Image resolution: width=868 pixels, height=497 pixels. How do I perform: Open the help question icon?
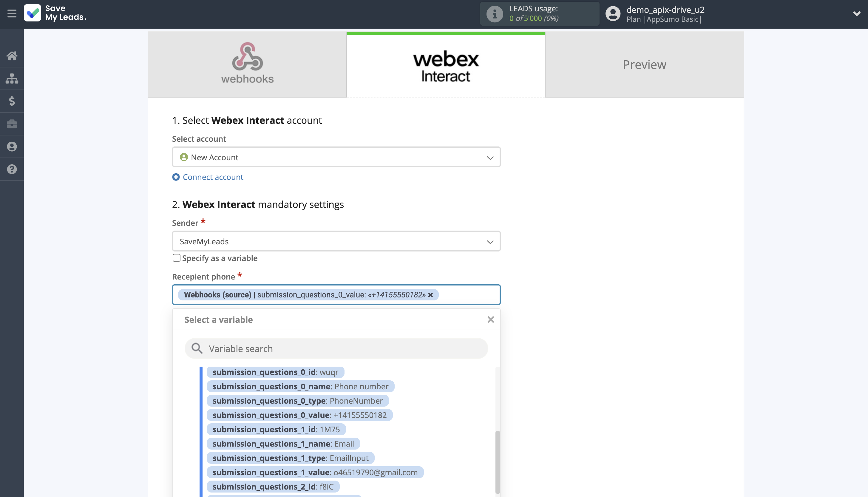(x=12, y=169)
